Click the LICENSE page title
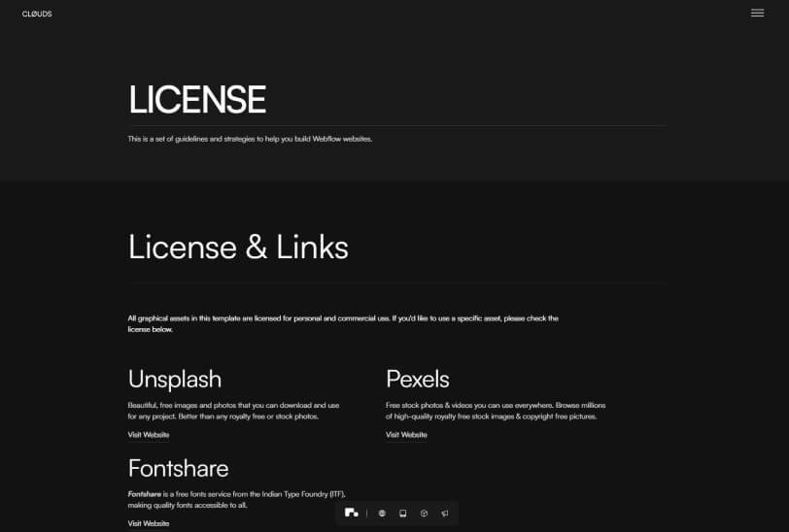789x532 pixels. click(x=197, y=100)
